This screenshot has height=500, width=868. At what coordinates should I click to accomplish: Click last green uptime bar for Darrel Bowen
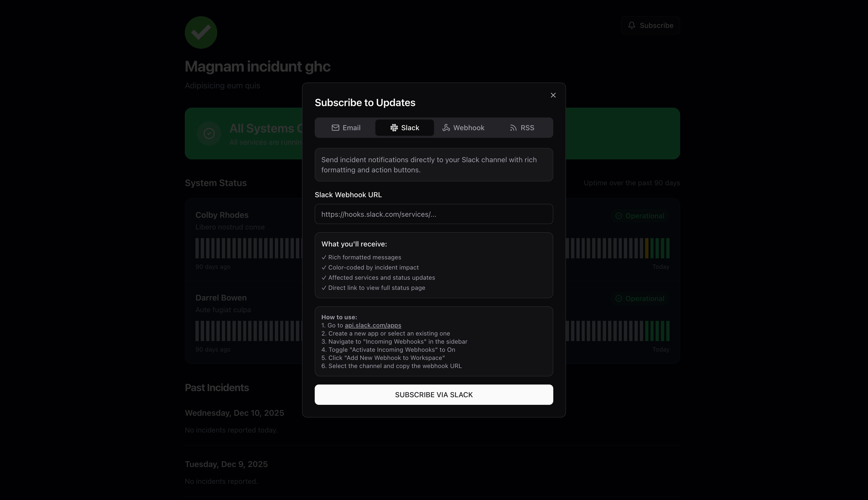pos(667,331)
